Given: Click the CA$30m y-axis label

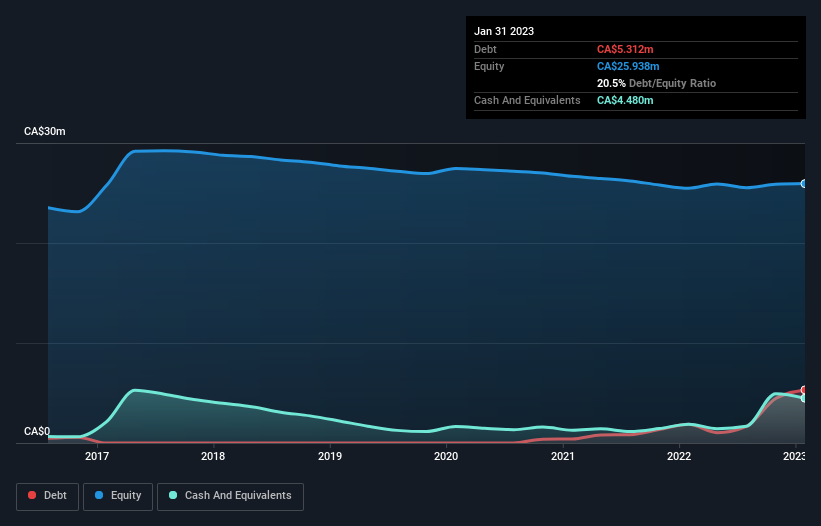Looking at the screenshot, I should coord(45,131).
